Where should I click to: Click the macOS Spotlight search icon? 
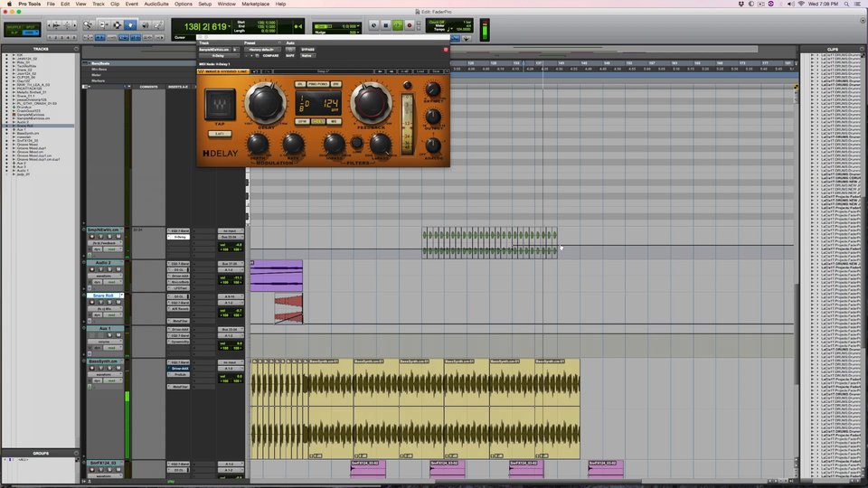846,4
